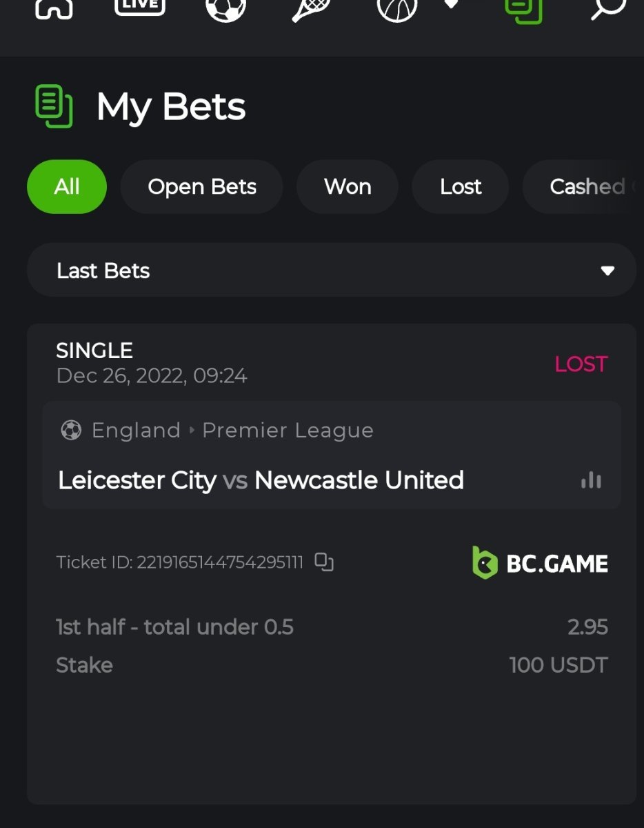The width and height of the screenshot is (644, 828).
Task: Copy the Ticket ID using copy icon
Action: (324, 562)
